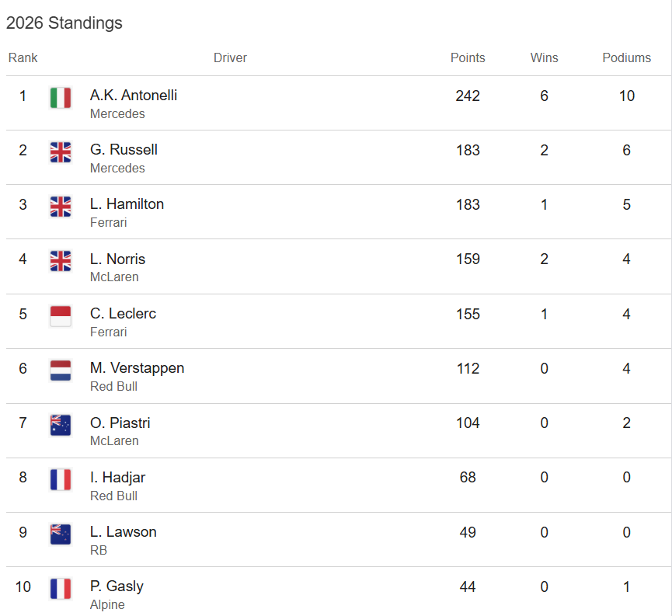672x616 pixels.
Task: Click the French flag beside P. Gasly
Action: pyautogui.click(x=61, y=589)
